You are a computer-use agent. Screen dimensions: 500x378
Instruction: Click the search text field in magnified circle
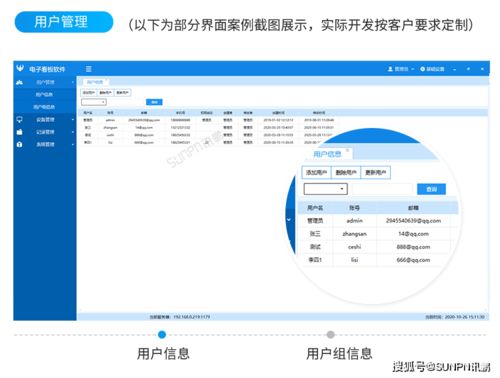[x=382, y=189]
